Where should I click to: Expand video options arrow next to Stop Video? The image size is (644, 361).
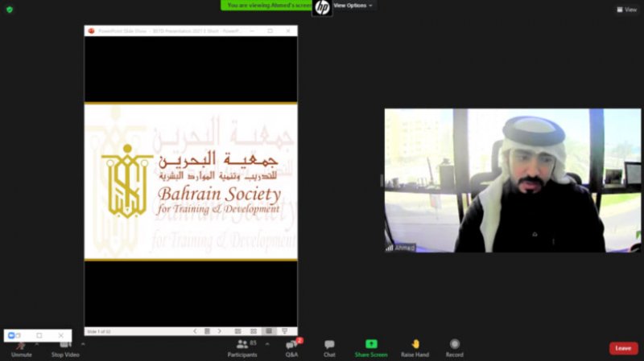coord(83,344)
